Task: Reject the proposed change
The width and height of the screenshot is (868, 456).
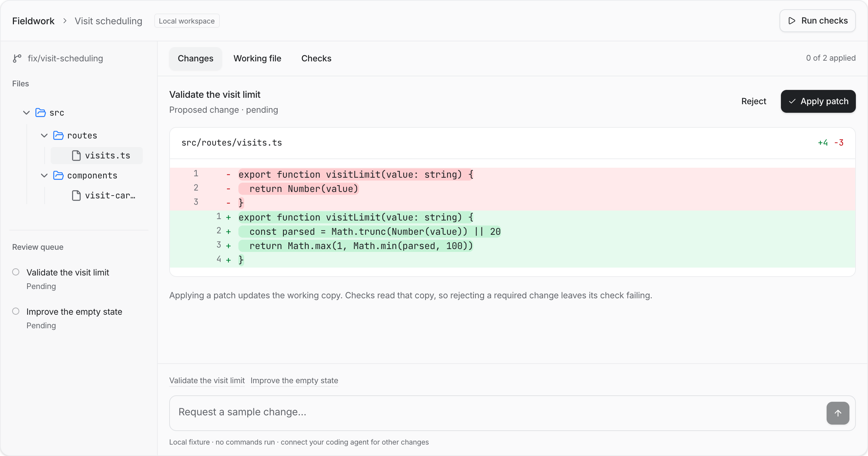Action: point(754,101)
